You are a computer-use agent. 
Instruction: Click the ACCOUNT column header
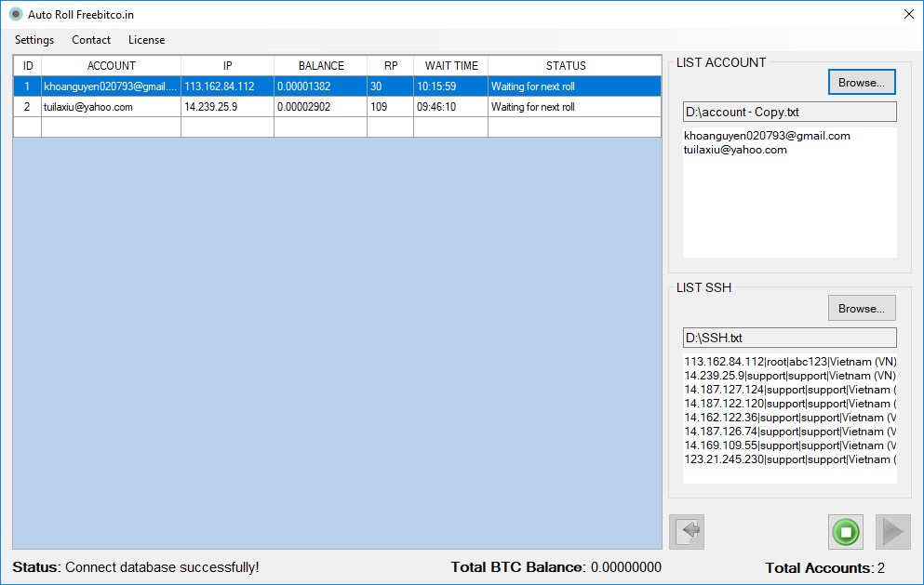tap(112, 66)
